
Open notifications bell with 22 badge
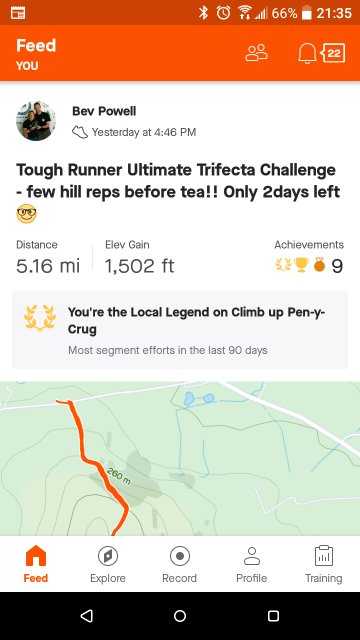tap(322, 53)
